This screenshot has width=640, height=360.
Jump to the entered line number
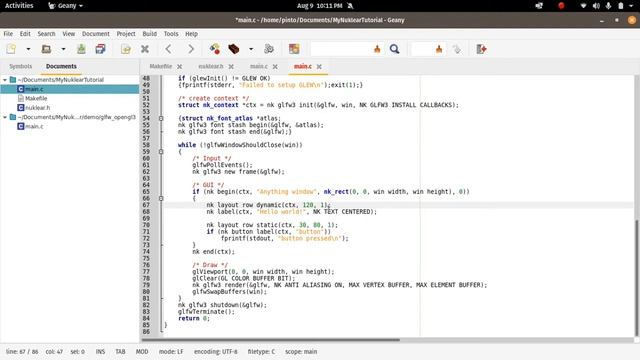point(457,49)
